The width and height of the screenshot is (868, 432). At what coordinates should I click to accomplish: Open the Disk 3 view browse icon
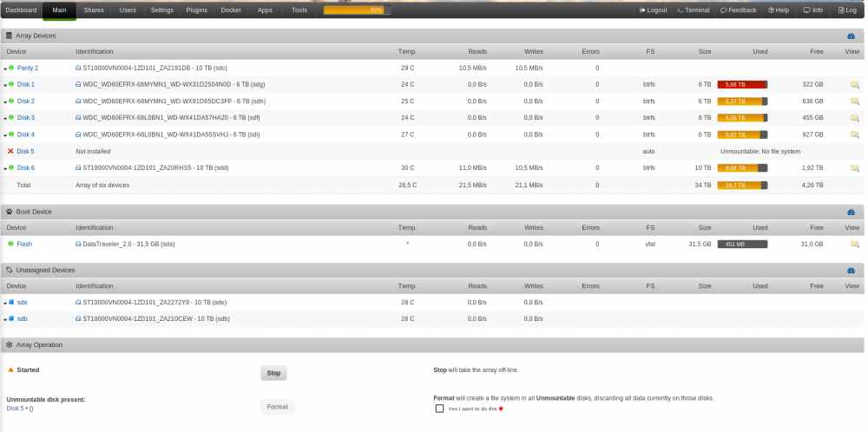pyautogui.click(x=855, y=118)
